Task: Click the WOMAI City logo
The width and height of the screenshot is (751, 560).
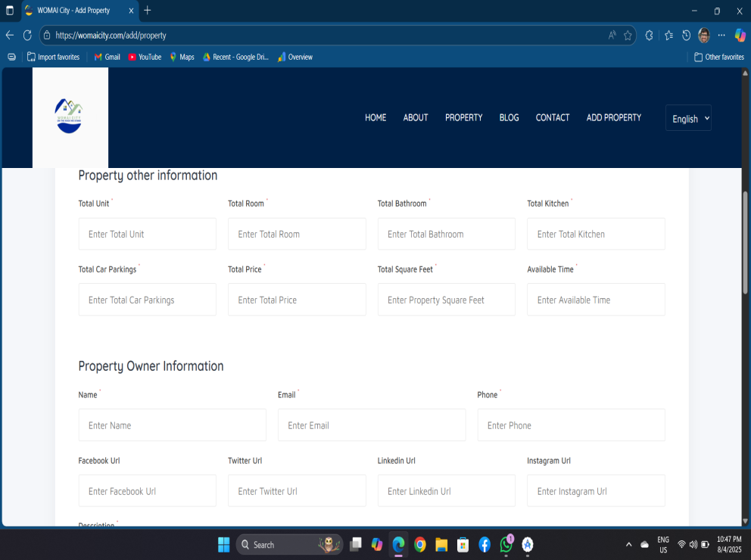Action: pos(70,117)
